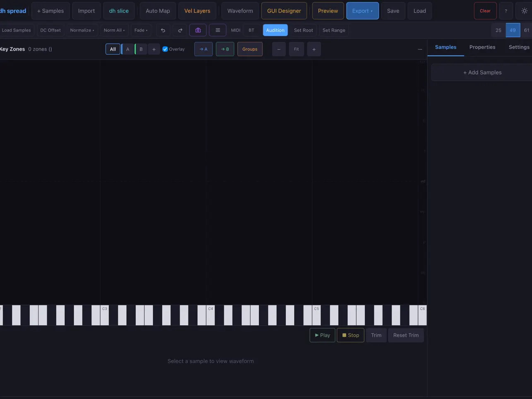Clear all with the red Clear button
Image resolution: width=532 pixels, height=399 pixels.
(x=485, y=11)
